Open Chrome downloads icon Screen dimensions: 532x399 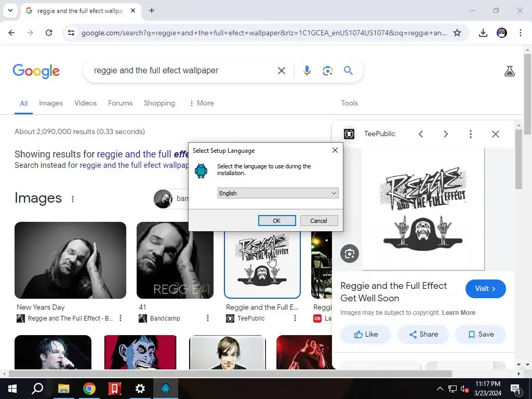click(x=483, y=33)
